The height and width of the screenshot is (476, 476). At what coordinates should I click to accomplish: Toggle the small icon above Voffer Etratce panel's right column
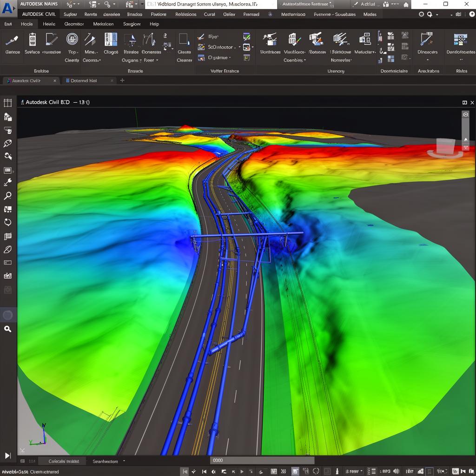[x=246, y=37]
